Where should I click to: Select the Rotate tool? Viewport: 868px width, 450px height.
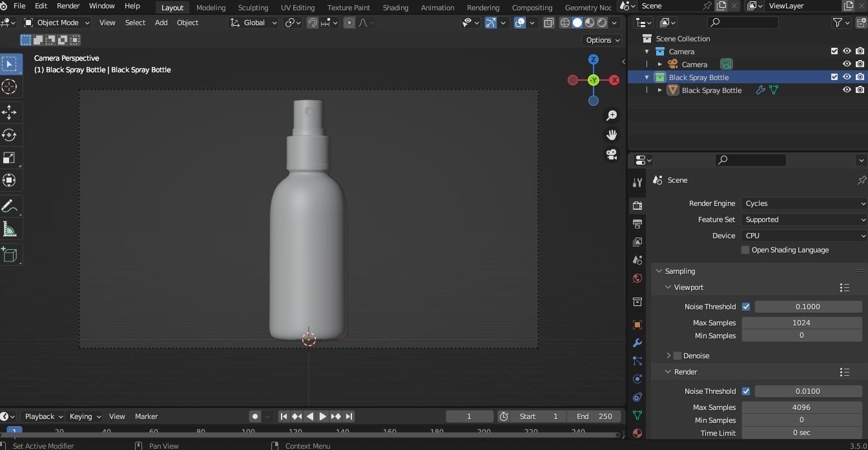10,135
